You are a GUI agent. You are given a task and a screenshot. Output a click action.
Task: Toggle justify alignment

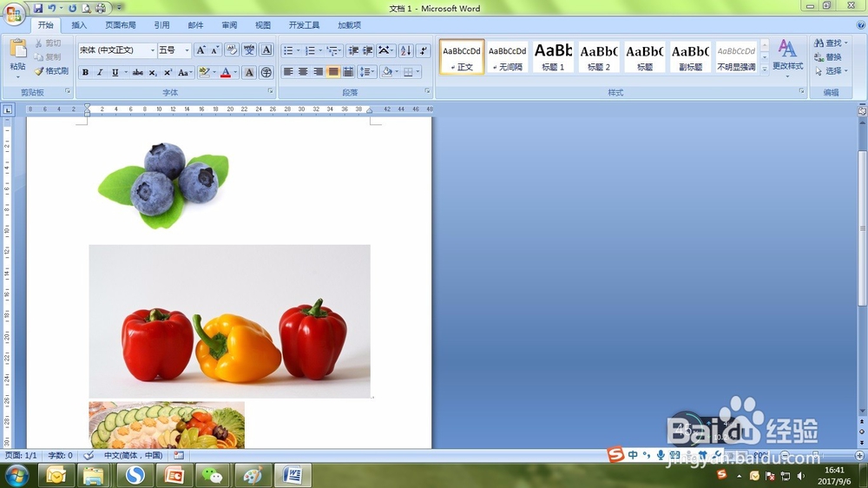click(x=332, y=71)
